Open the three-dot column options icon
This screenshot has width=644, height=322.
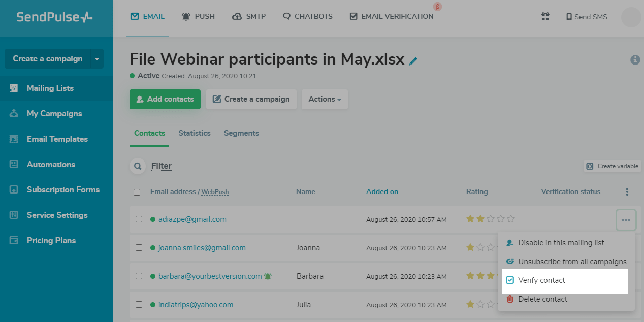pos(627,192)
